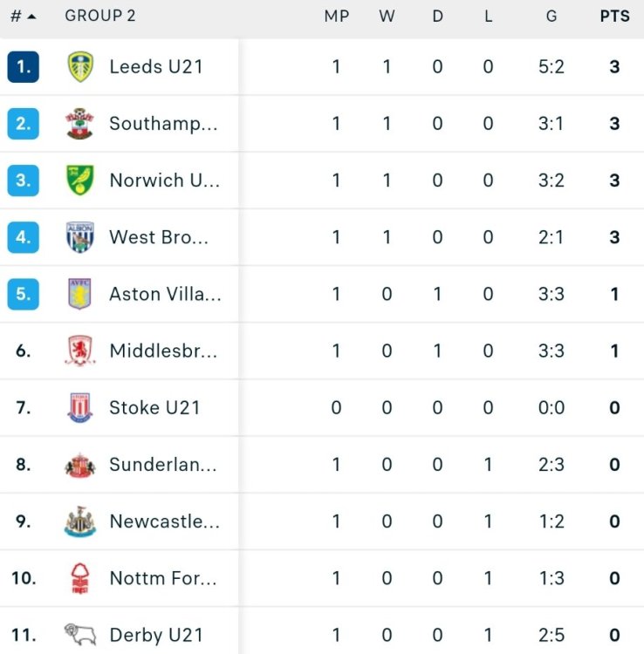This screenshot has width=644, height=654.
Task: Click the Nottingham Forest tree crest
Action: 80,578
